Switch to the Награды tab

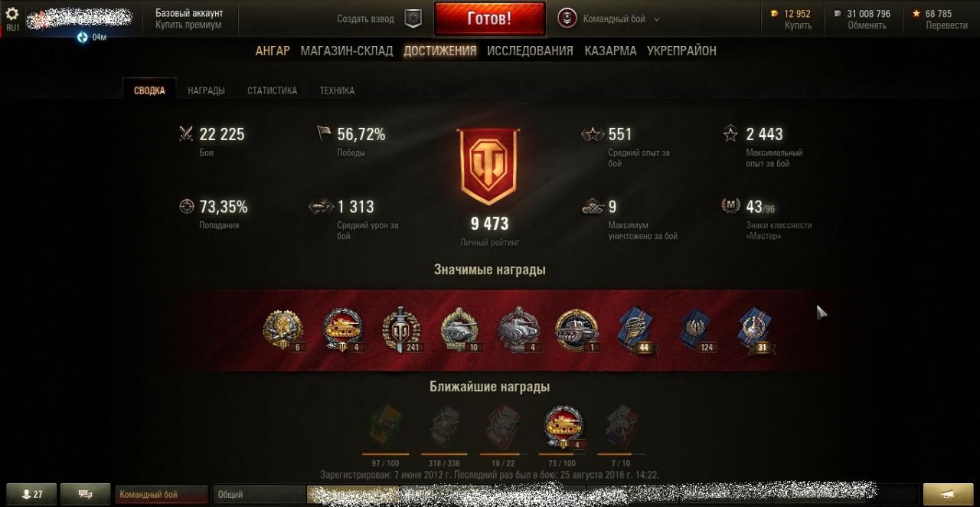click(206, 90)
